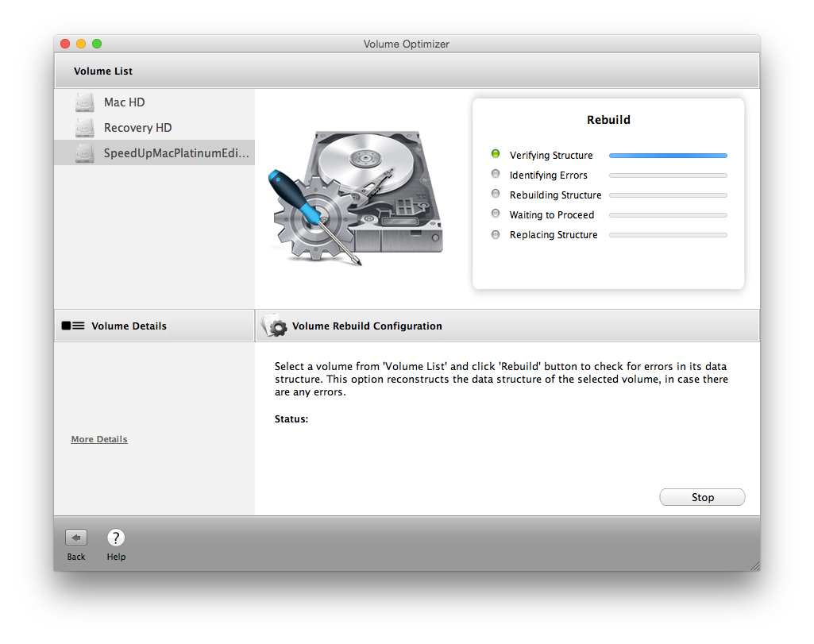814x644 pixels.
Task: Click the Back arrow icon
Action: tap(75, 538)
